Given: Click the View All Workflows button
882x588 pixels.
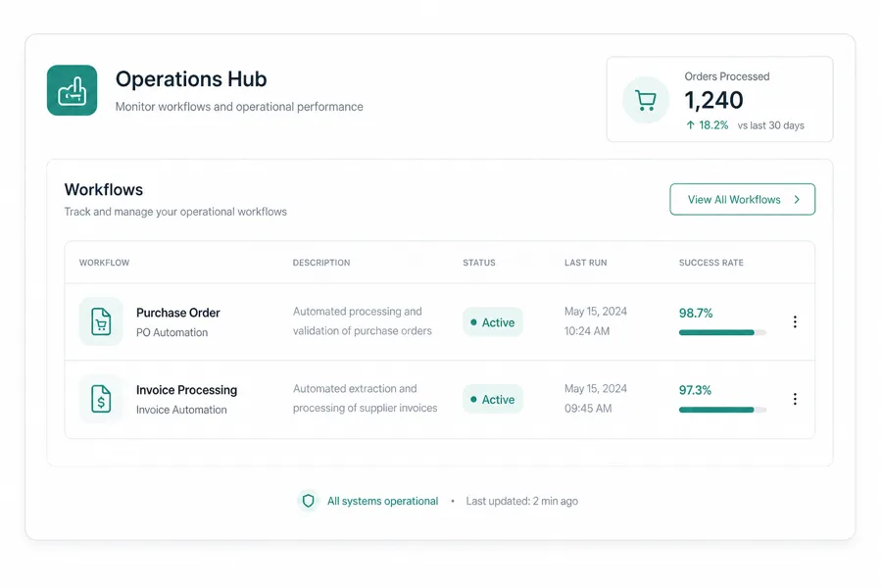Looking at the screenshot, I should (x=743, y=199).
